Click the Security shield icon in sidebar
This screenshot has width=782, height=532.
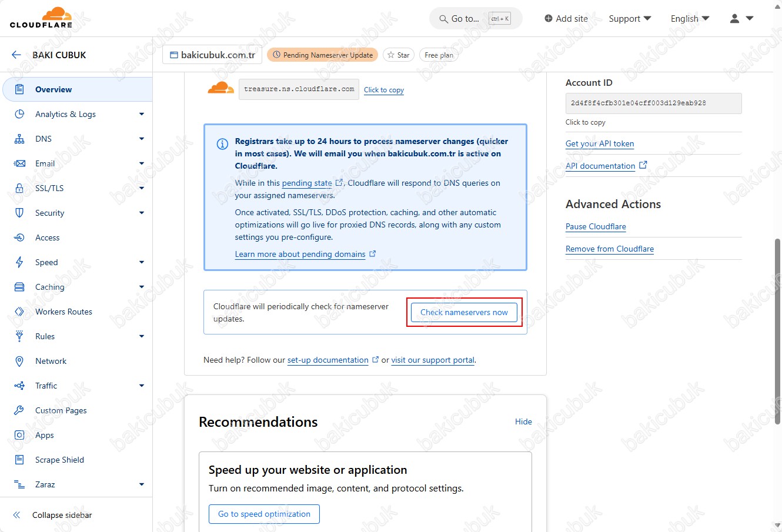pos(19,213)
